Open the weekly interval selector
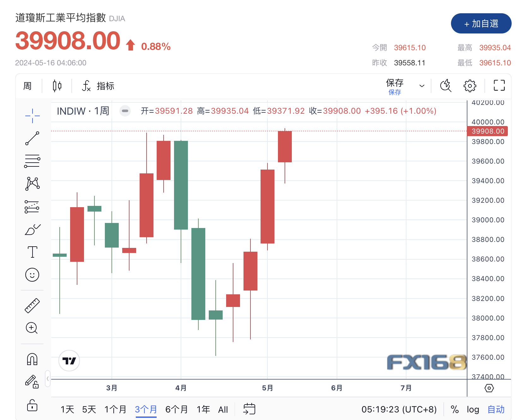 [x=27, y=86]
